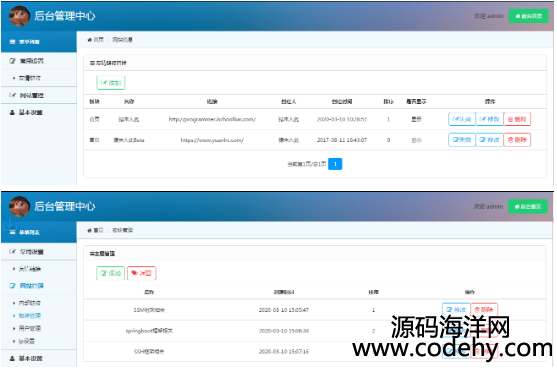Delete the programmer.schoolbar.com link row
This screenshot has height=368, width=557.
click(x=517, y=119)
